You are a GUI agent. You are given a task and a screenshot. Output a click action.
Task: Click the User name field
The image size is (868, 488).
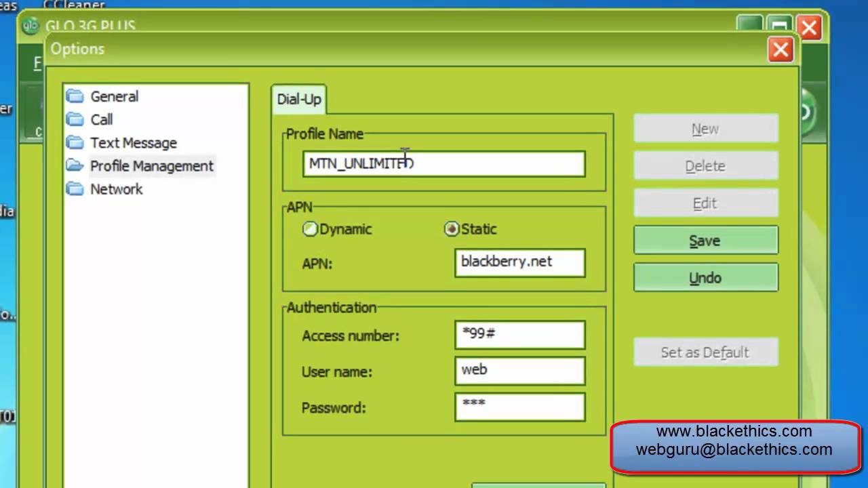(520, 371)
